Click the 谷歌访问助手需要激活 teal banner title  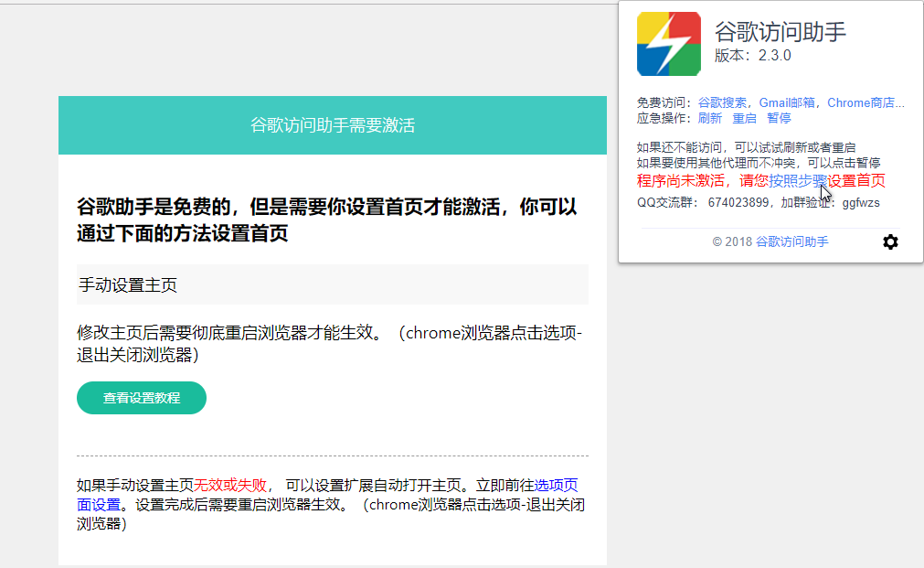333,125
